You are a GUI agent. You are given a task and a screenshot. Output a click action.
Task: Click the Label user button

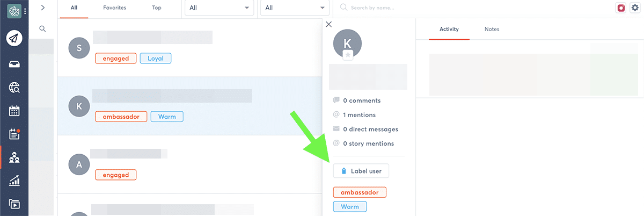[361, 171]
